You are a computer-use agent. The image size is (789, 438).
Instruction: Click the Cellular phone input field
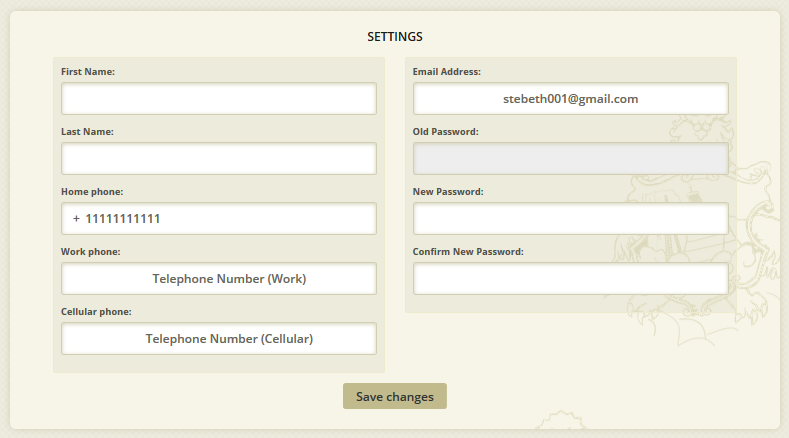click(219, 338)
